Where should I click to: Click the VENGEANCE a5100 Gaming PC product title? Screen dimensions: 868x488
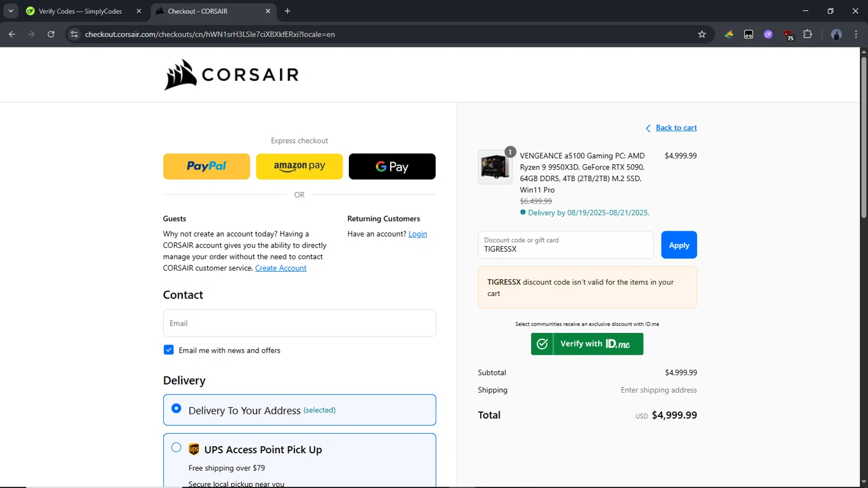pyautogui.click(x=582, y=173)
